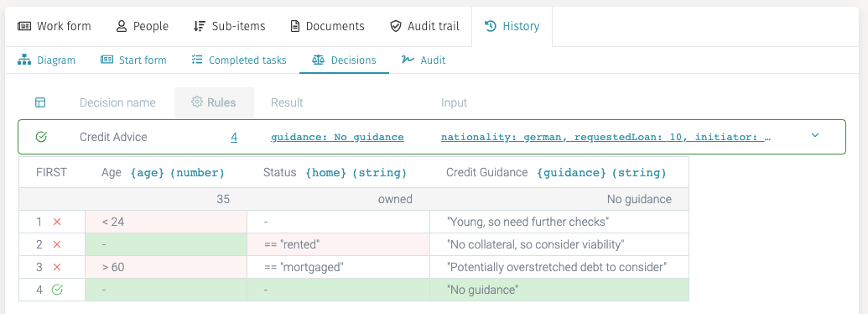Viewport: 868px width, 314px height.
Task: Select the History tab
Action: [512, 26]
